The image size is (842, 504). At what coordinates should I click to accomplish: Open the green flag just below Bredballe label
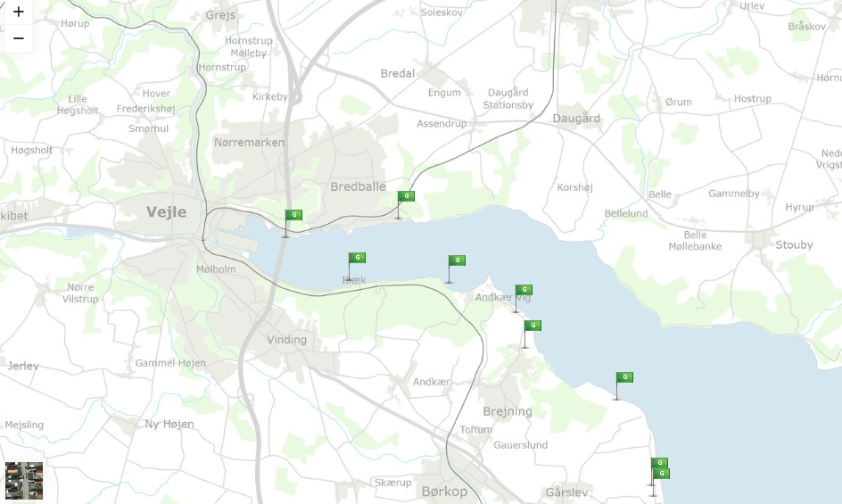click(x=406, y=196)
